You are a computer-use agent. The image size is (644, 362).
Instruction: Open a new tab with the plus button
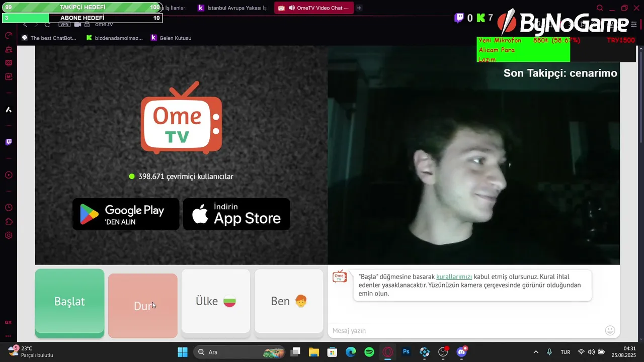pyautogui.click(x=359, y=8)
